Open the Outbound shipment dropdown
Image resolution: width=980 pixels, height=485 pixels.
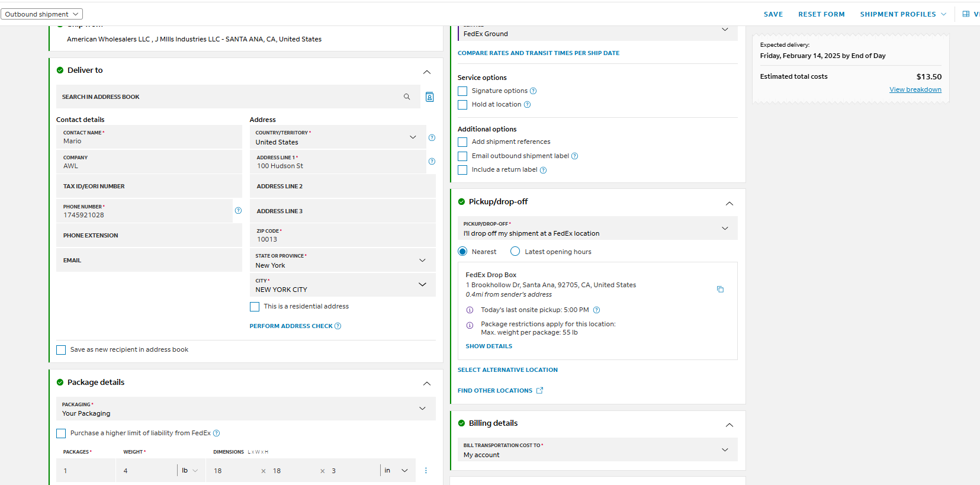pyautogui.click(x=41, y=14)
